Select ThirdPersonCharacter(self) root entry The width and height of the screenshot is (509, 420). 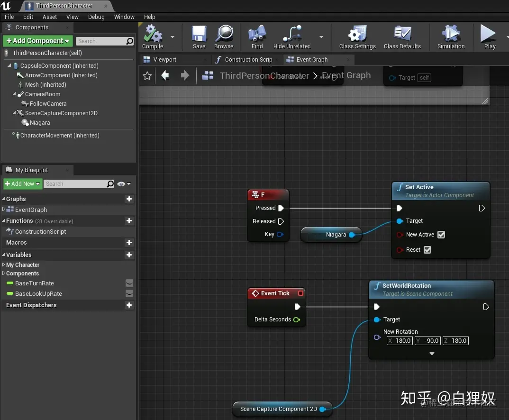47,53
